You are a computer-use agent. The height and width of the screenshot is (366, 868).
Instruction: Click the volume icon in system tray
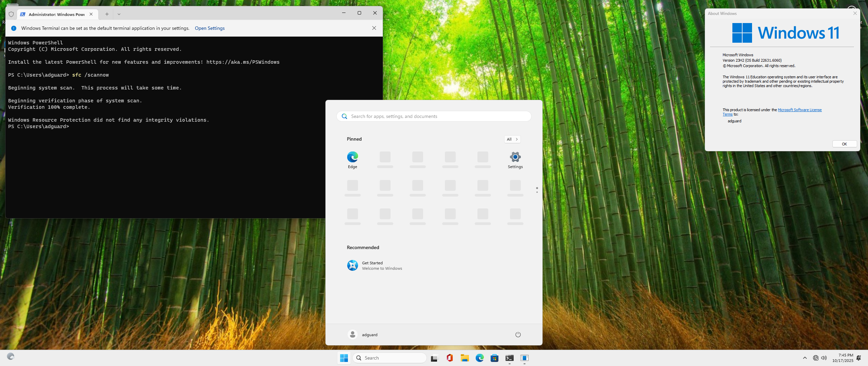[824, 358]
